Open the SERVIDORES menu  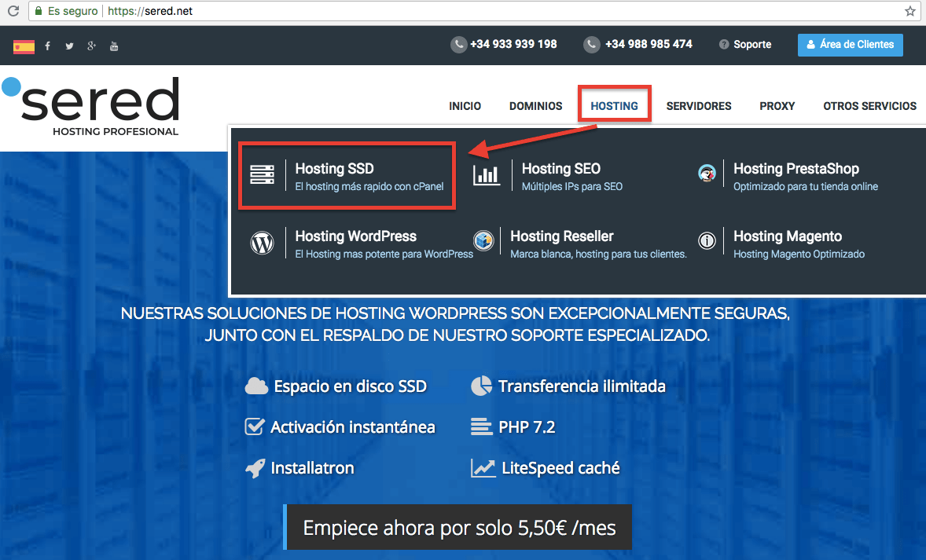click(x=699, y=106)
